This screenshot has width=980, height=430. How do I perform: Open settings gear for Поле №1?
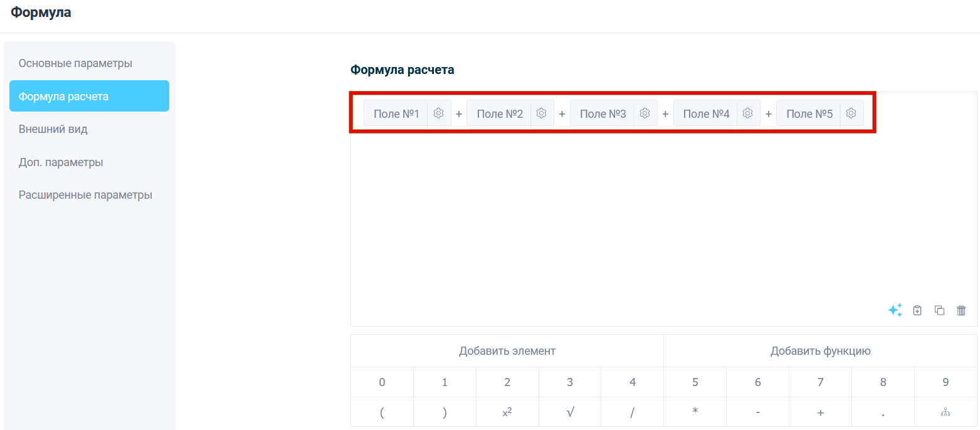(x=439, y=113)
